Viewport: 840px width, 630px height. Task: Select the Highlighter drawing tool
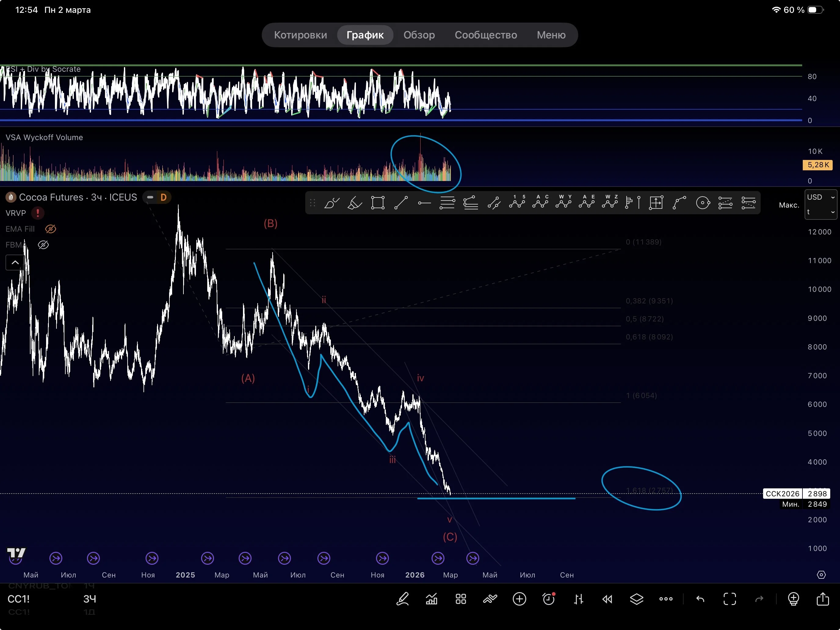[355, 203]
